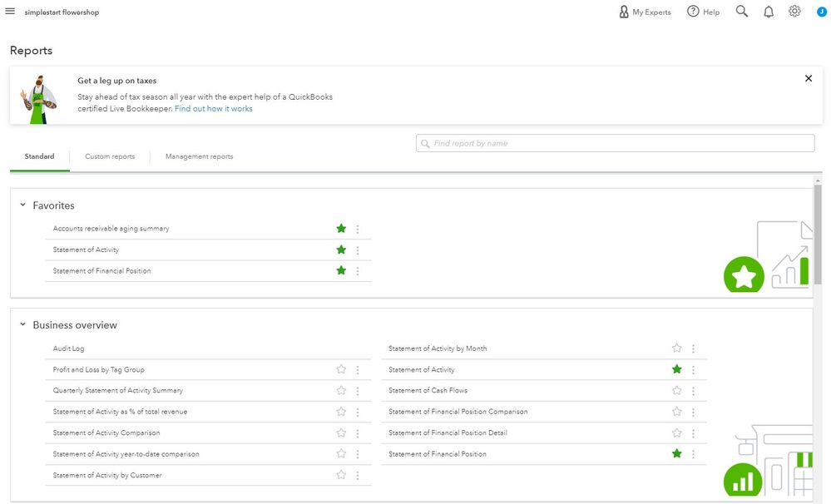
Task: Click the search magnifier icon in header
Action: 742,12
